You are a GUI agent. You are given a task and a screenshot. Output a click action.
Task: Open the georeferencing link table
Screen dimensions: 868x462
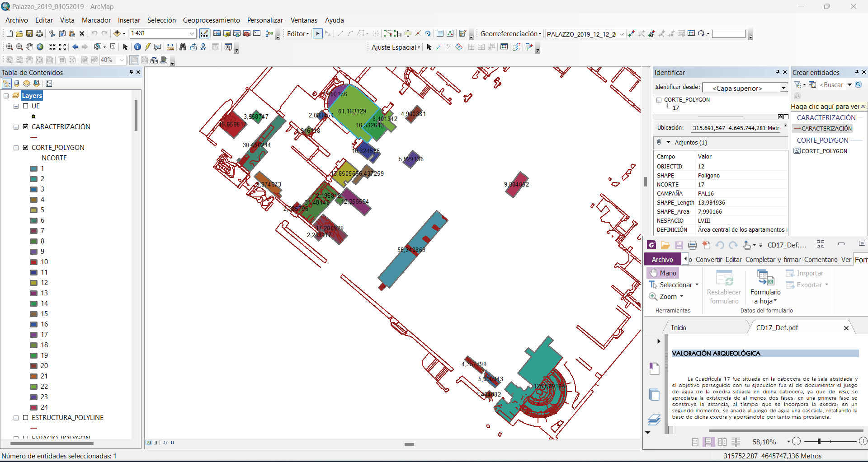(x=691, y=33)
